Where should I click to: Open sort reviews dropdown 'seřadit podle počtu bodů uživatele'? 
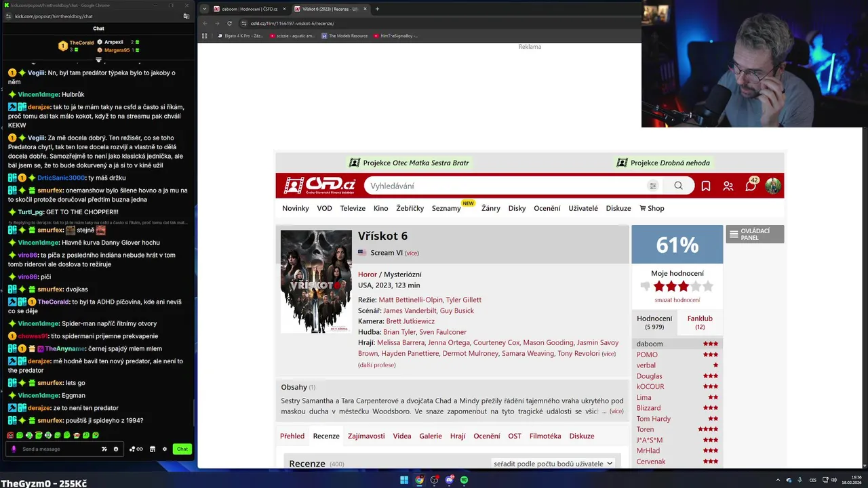[x=553, y=464]
